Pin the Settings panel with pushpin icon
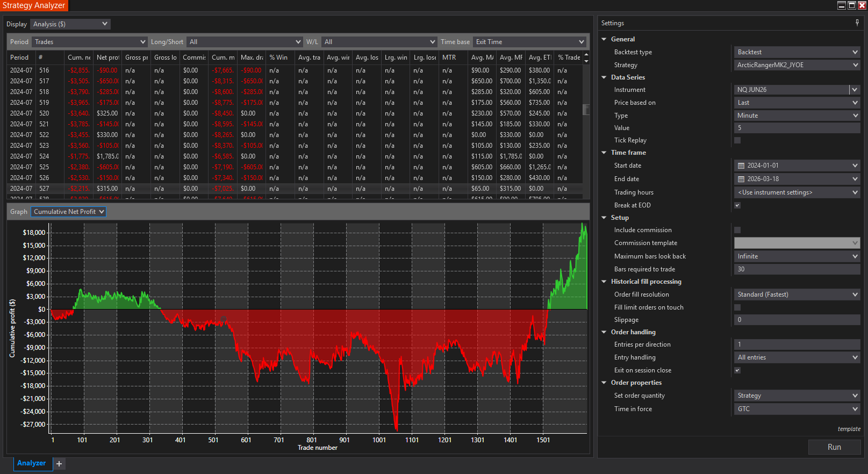Viewport: 868px width, 474px height. tap(857, 23)
